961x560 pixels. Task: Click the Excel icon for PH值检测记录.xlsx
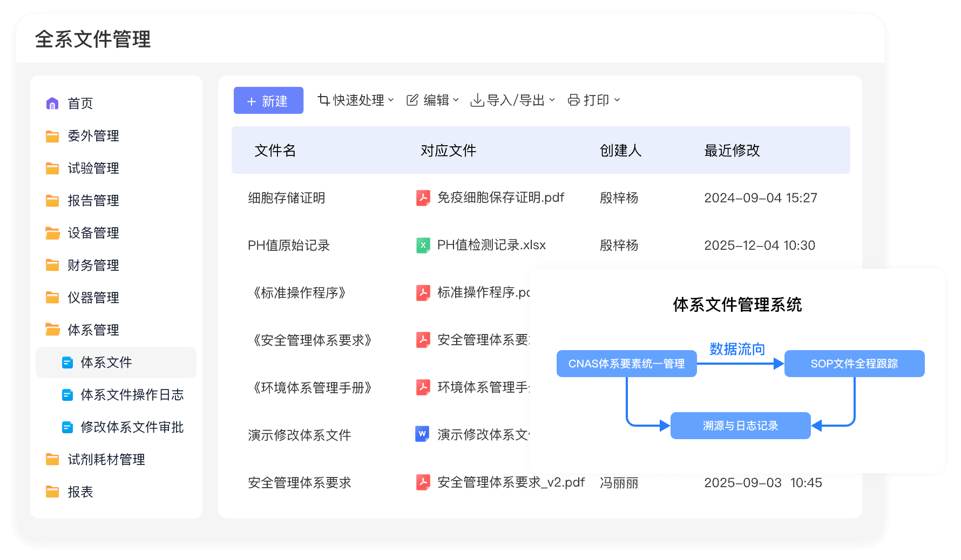coord(423,245)
